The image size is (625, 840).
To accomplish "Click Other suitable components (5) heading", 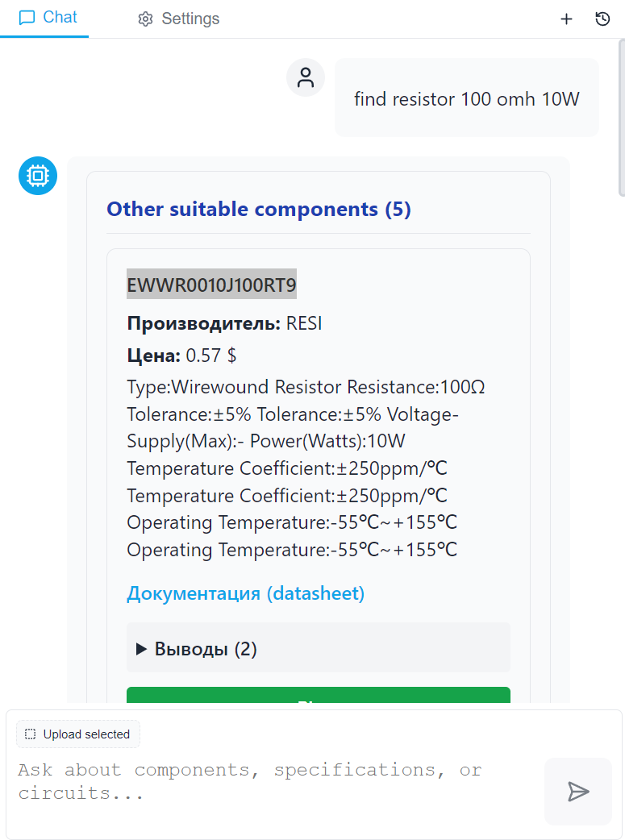I will (x=259, y=210).
